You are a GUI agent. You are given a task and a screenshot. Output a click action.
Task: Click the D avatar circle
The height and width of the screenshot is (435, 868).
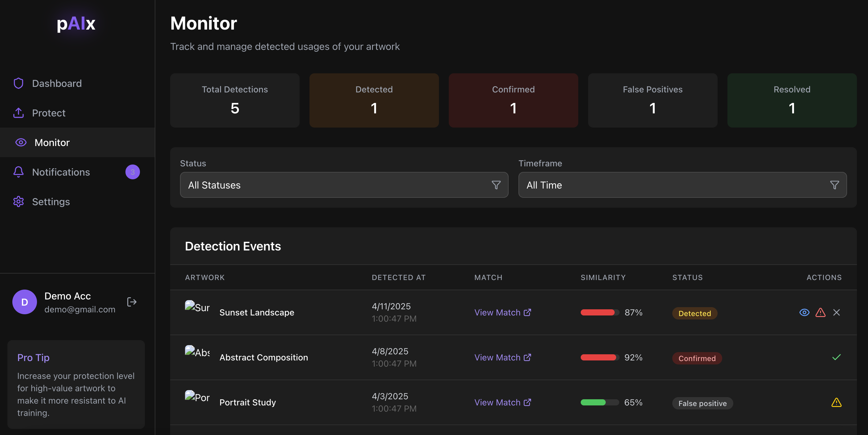[x=25, y=302]
